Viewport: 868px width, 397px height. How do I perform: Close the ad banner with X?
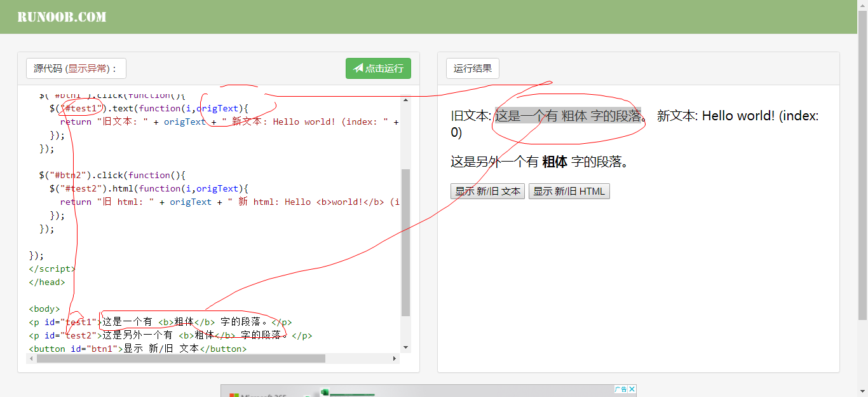click(x=633, y=389)
